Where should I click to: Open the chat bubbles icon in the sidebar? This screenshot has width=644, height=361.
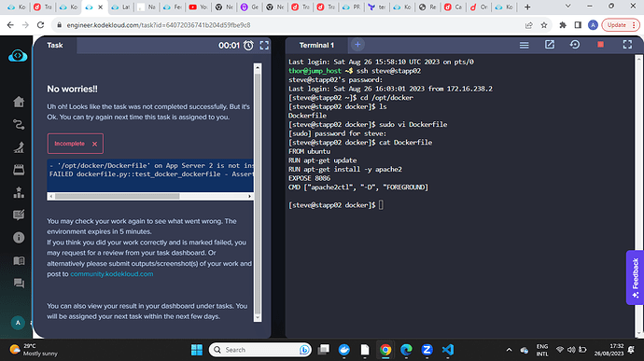pyautogui.click(x=19, y=283)
